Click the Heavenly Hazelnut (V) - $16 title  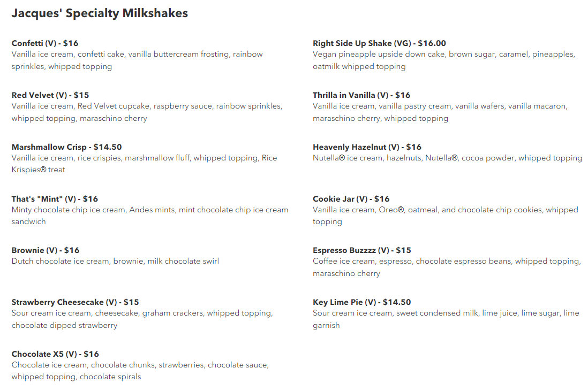pyautogui.click(x=367, y=147)
